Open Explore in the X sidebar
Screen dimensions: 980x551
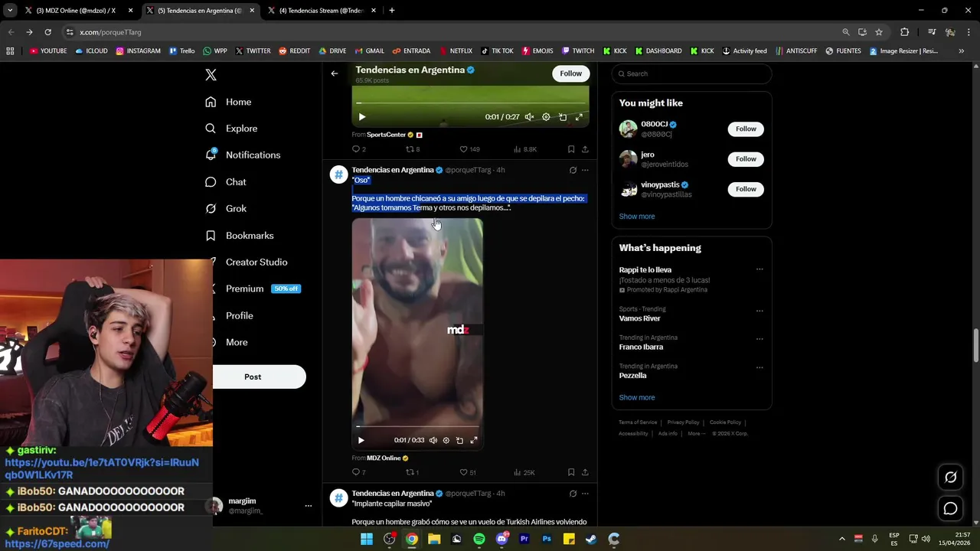tap(231, 129)
